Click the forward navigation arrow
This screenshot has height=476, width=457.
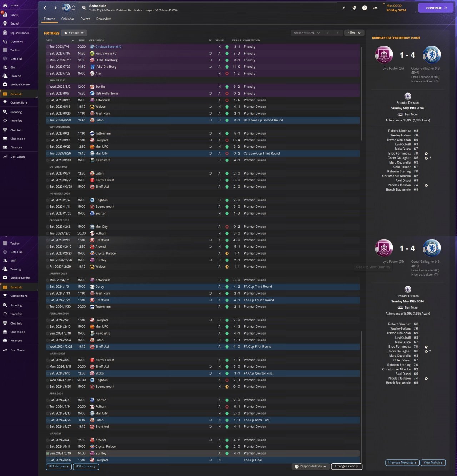tap(55, 8)
